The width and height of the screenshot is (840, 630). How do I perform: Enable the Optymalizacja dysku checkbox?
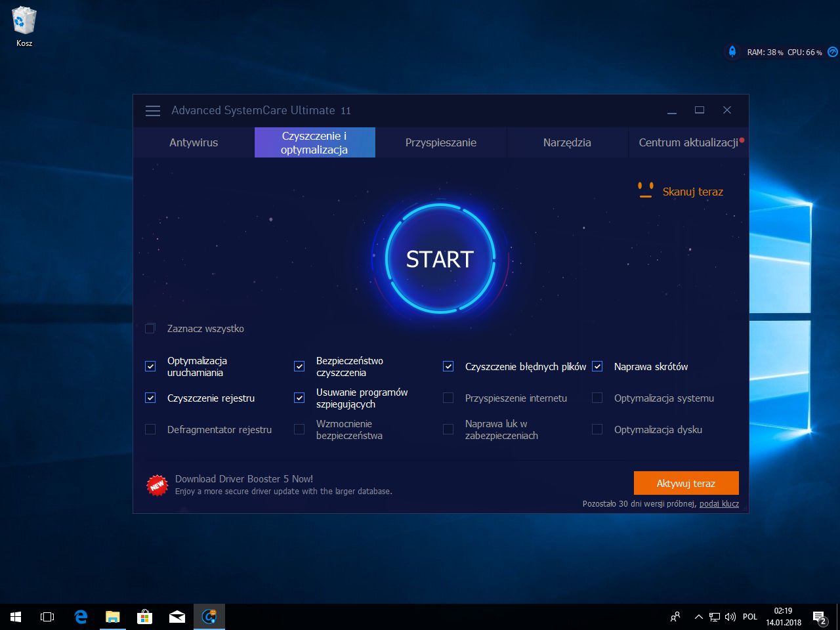[x=597, y=429]
